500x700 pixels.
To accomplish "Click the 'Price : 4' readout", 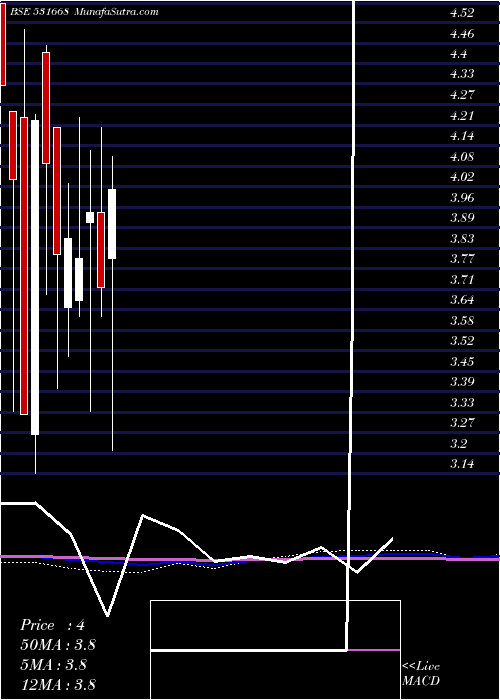I will point(53,625).
